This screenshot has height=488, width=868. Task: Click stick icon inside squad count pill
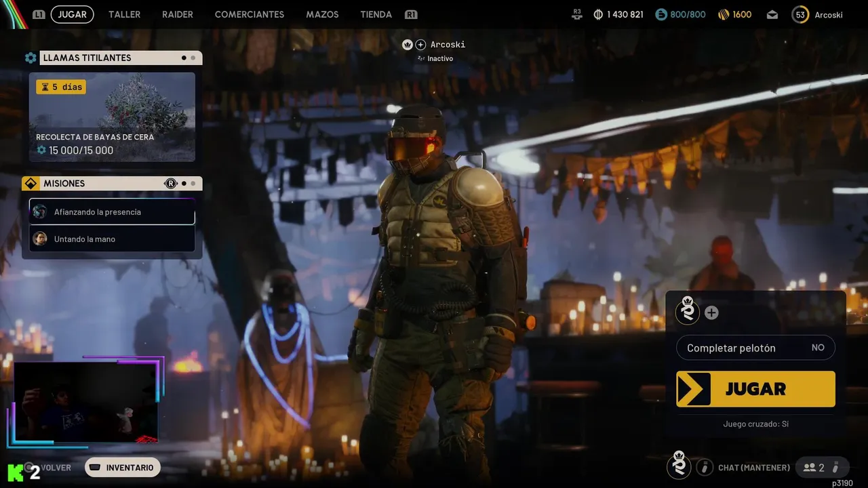pyautogui.click(x=836, y=467)
